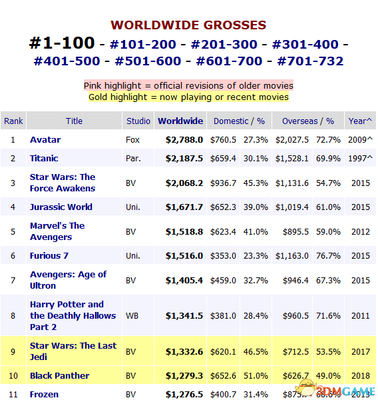Open the Jurassic World movie link

(x=61, y=207)
